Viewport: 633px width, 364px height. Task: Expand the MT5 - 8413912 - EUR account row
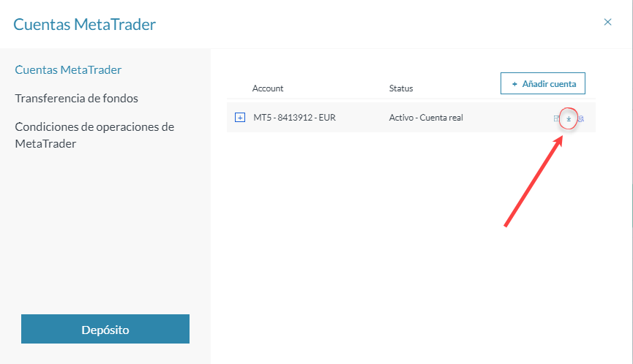coord(240,117)
